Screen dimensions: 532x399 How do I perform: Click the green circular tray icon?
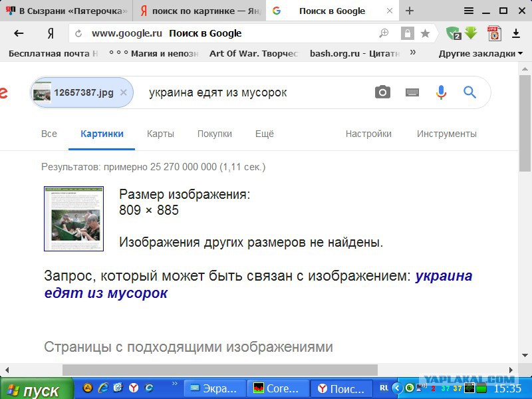pos(409,388)
